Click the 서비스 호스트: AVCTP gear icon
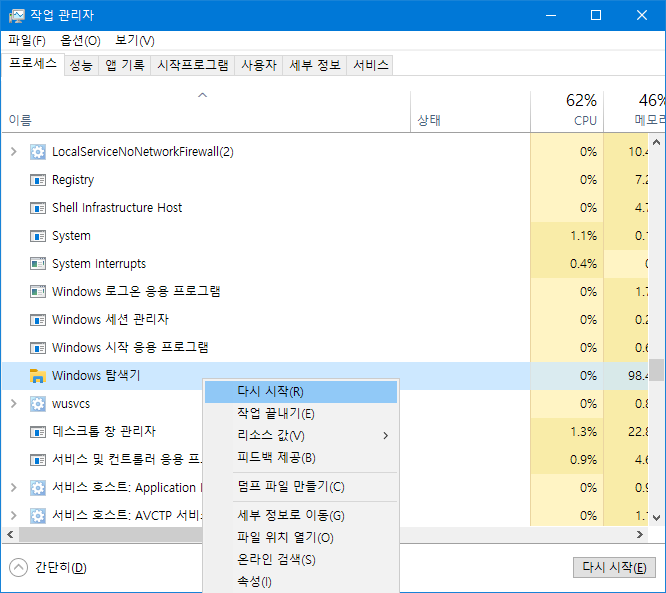 pyautogui.click(x=38, y=516)
